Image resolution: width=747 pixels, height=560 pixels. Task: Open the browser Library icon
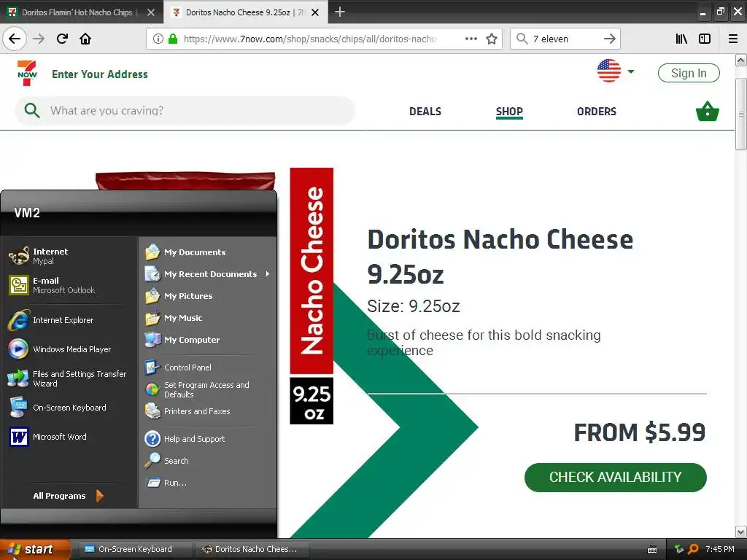tap(681, 39)
